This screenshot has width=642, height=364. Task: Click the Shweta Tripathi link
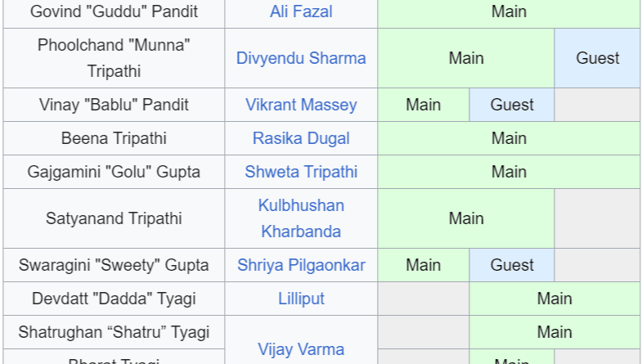[301, 172]
